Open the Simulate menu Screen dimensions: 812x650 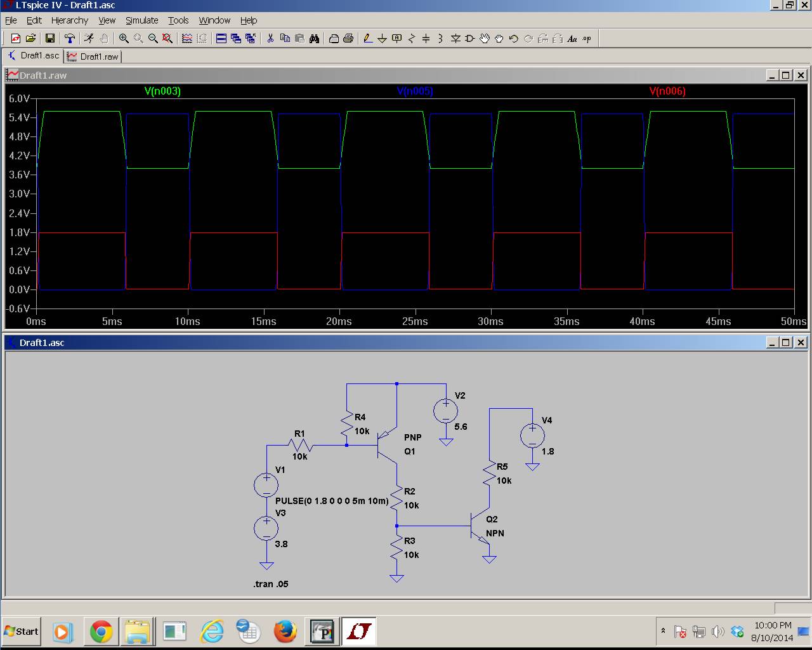click(141, 20)
